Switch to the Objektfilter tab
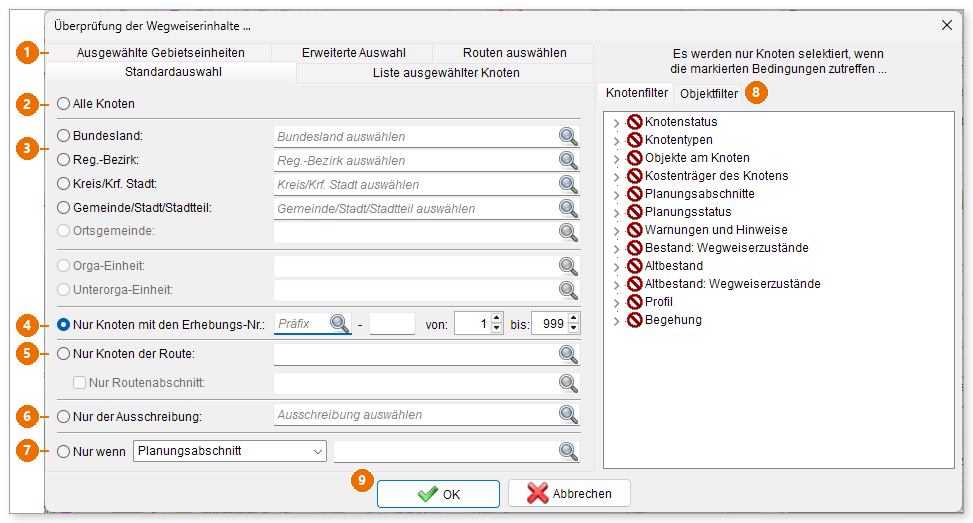973x523 pixels. pos(709,94)
